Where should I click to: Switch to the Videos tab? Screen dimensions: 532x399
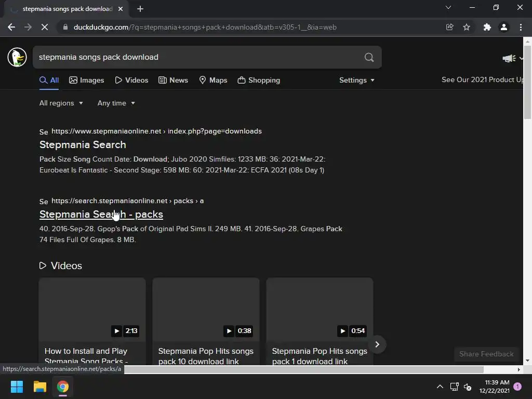pyautogui.click(x=131, y=81)
